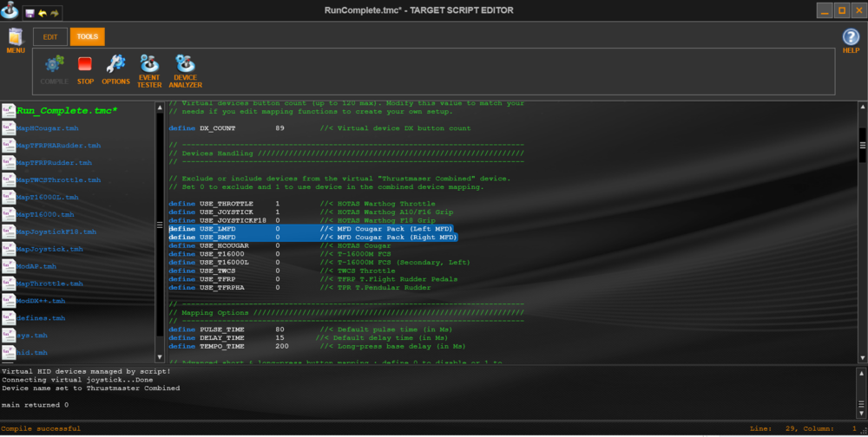Click code editor scrollbar thumb
The image size is (868, 437).
click(x=863, y=146)
